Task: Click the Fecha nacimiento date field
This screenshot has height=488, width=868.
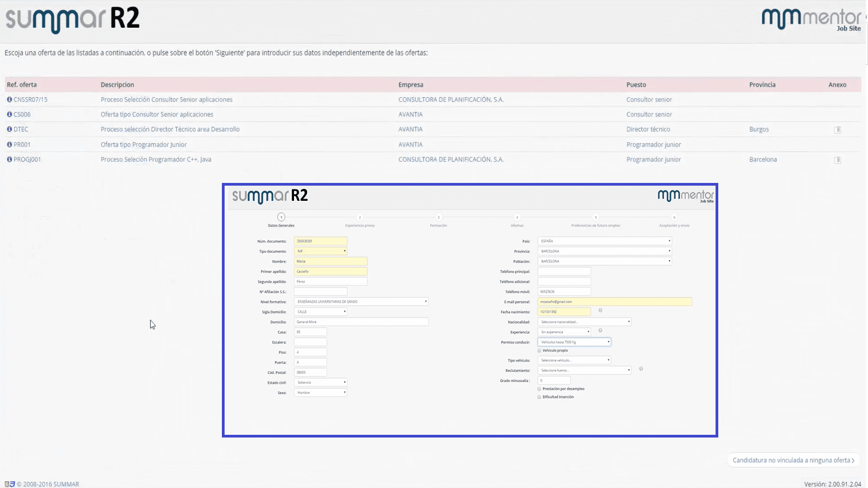Action: click(564, 312)
